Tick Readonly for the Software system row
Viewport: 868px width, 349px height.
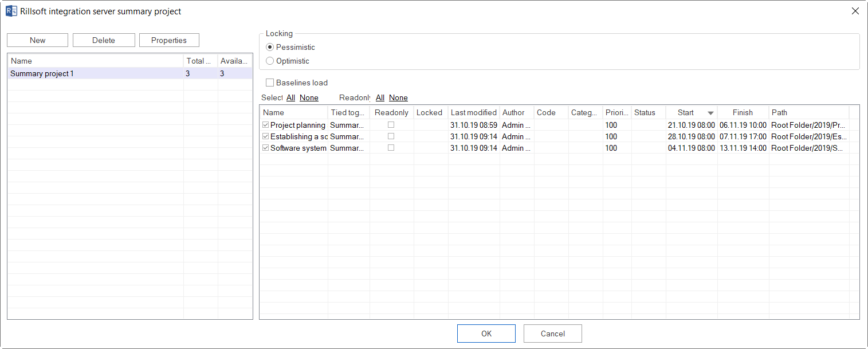(x=391, y=148)
